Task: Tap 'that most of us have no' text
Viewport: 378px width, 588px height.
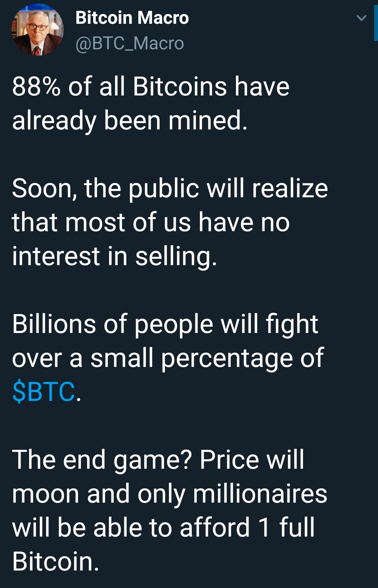Action: point(151,222)
